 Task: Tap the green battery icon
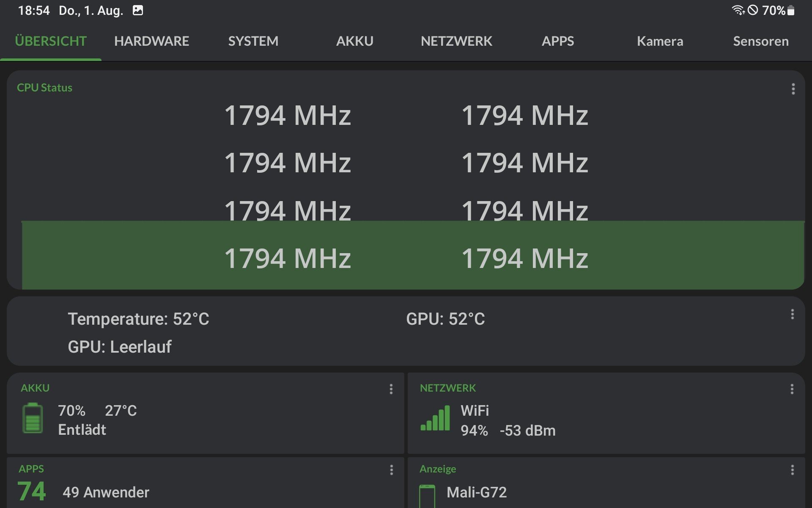(33, 418)
